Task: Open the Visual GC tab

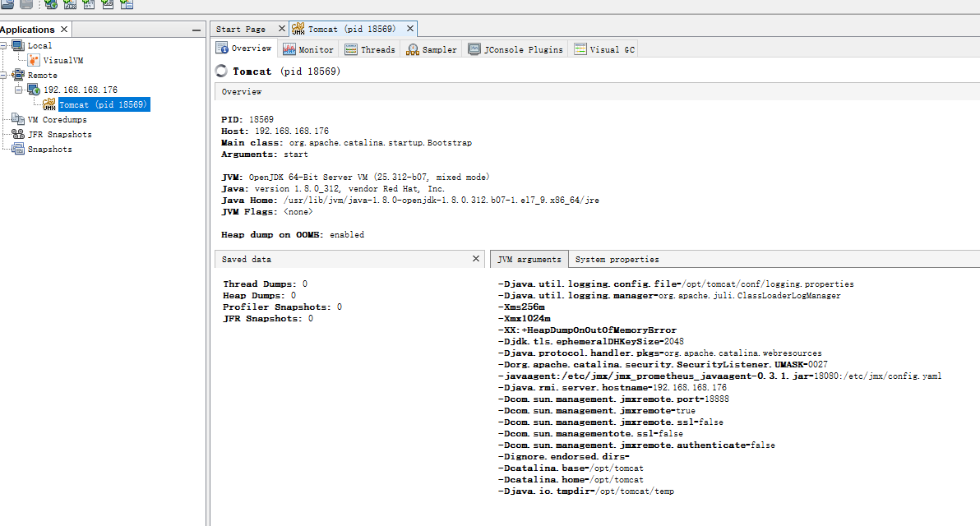Action: click(604, 49)
